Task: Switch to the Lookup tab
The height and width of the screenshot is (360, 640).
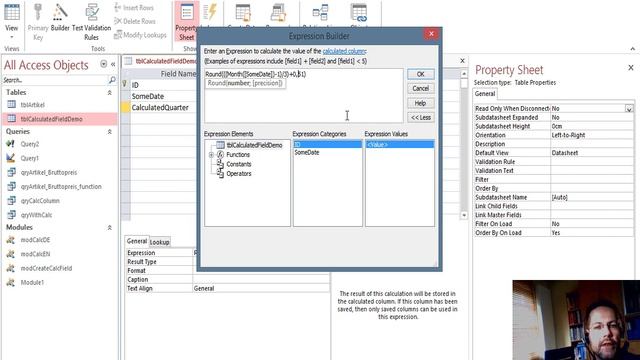Action: coord(159,242)
